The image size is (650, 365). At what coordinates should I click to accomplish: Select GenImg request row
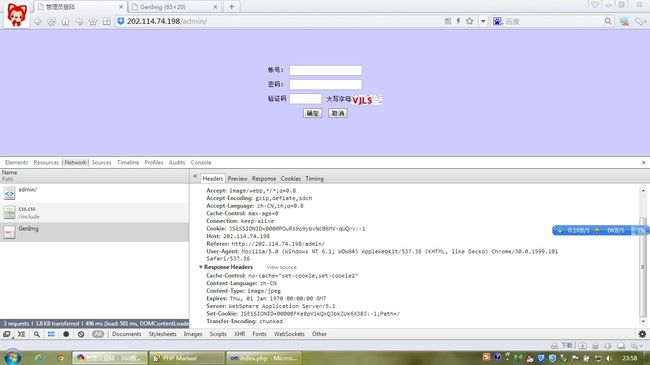[x=95, y=232]
